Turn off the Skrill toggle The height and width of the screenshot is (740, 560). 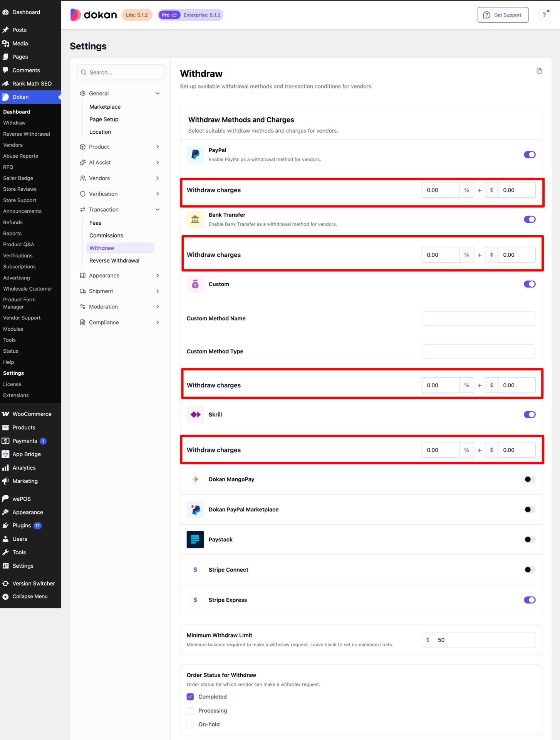(530, 414)
